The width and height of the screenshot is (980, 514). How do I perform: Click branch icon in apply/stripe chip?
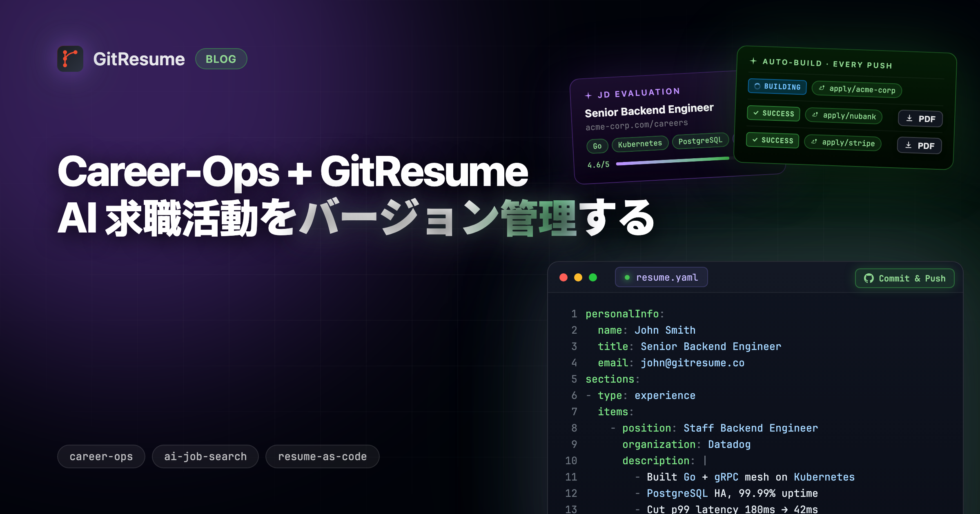point(814,142)
